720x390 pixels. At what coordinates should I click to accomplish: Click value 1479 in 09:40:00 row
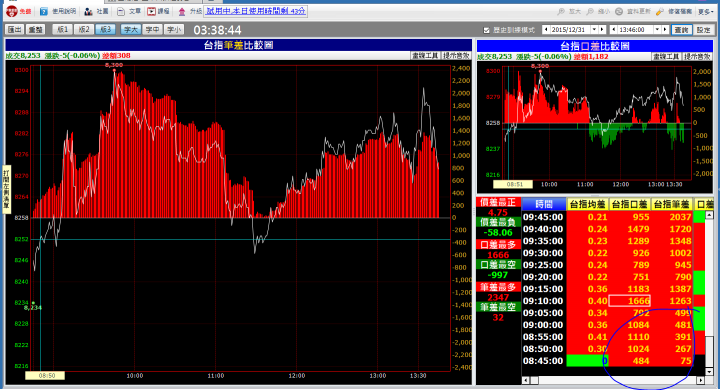click(x=638, y=229)
